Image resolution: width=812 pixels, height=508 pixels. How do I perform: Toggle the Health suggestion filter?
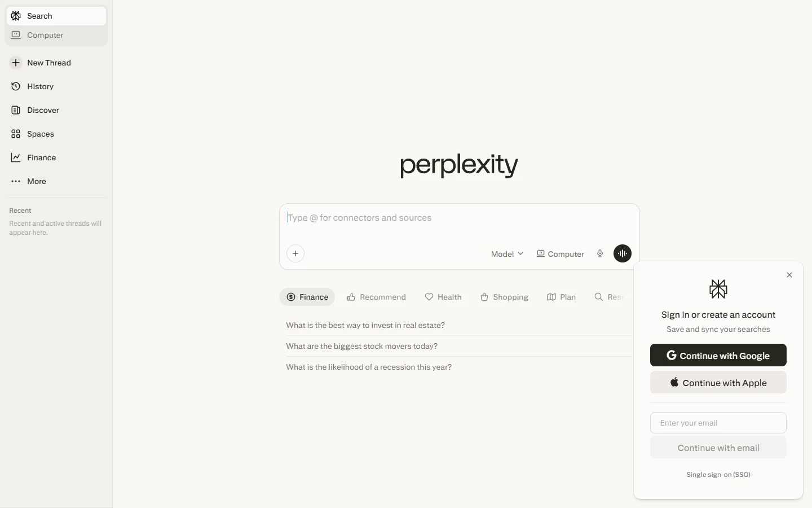coord(443,297)
